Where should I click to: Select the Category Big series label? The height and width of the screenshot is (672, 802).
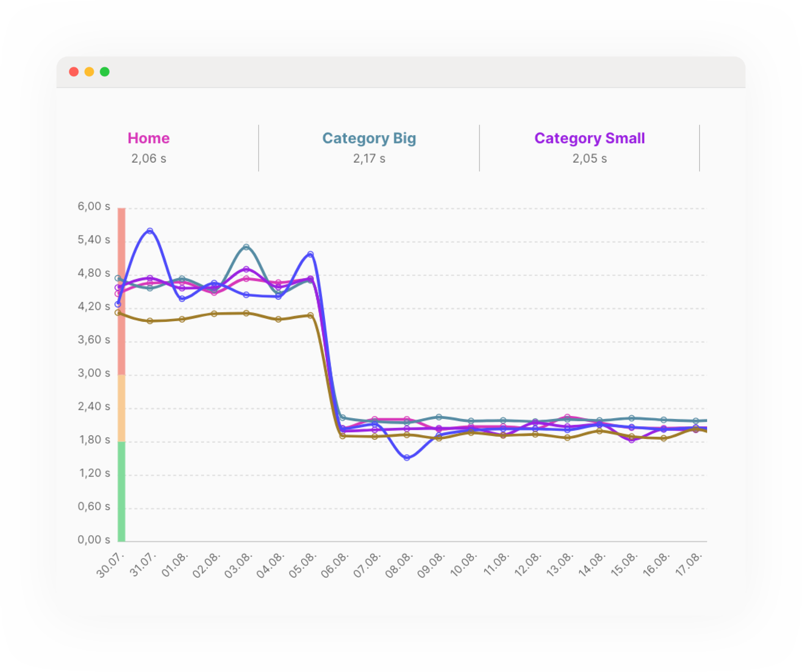click(369, 138)
